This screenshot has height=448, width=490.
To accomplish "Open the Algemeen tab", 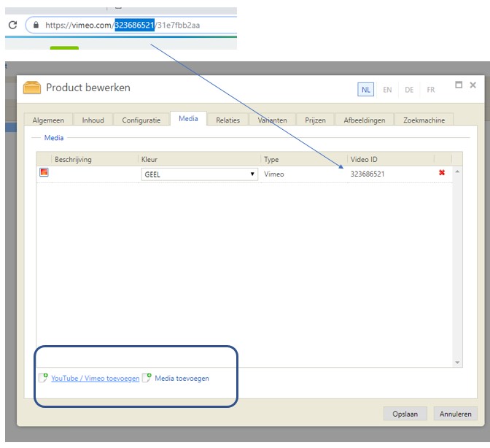I will (48, 120).
